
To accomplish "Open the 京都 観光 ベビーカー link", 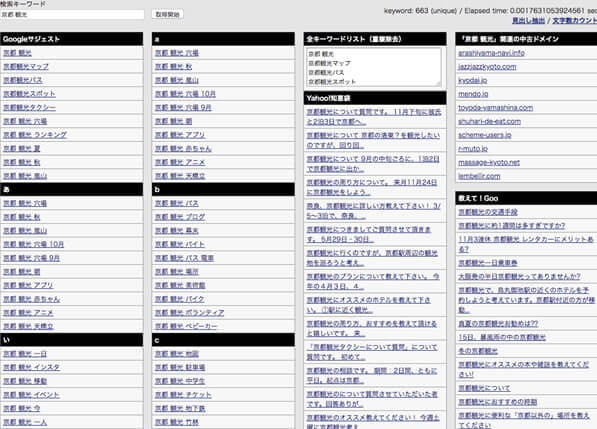I will point(186,326).
